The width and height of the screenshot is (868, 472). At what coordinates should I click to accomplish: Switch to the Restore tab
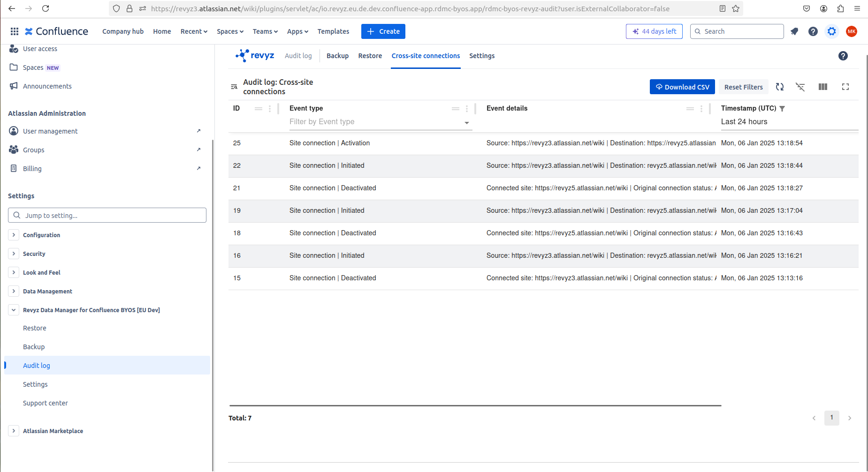click(370, 56)
